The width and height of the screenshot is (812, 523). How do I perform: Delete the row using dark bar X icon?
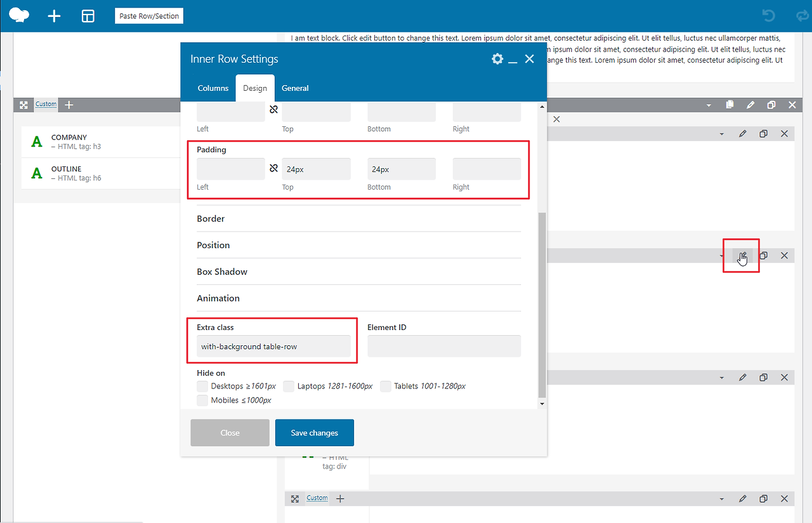tap(792, 105)
